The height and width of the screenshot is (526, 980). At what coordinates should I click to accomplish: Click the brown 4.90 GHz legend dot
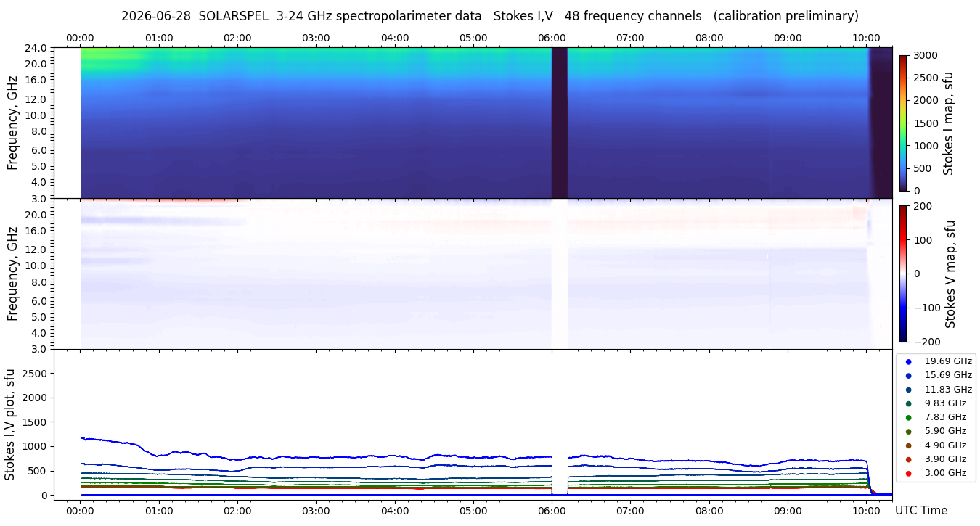click(908, 445)
